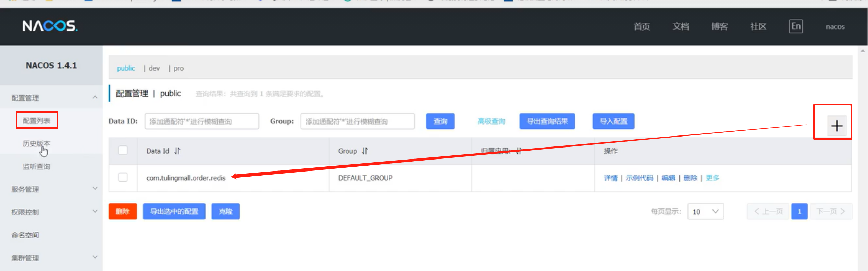Switch to the dev namespace tab
868x271 pixels.
154,68
